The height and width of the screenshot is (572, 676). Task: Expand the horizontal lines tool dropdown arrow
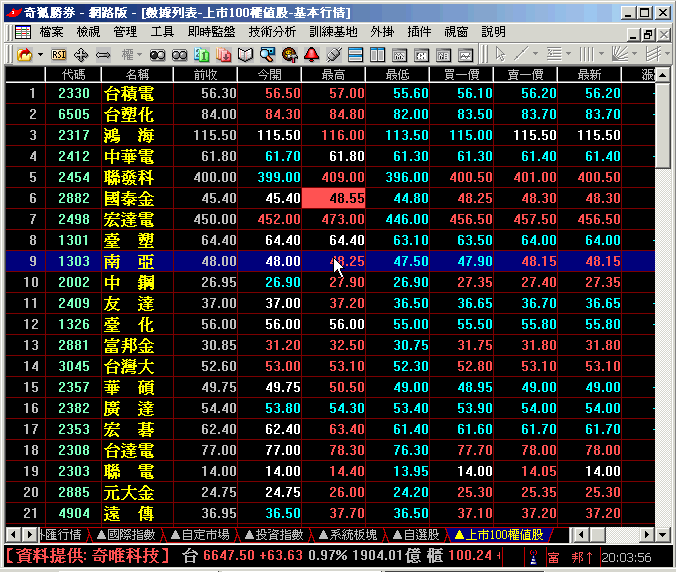click(x=568, y=54)
